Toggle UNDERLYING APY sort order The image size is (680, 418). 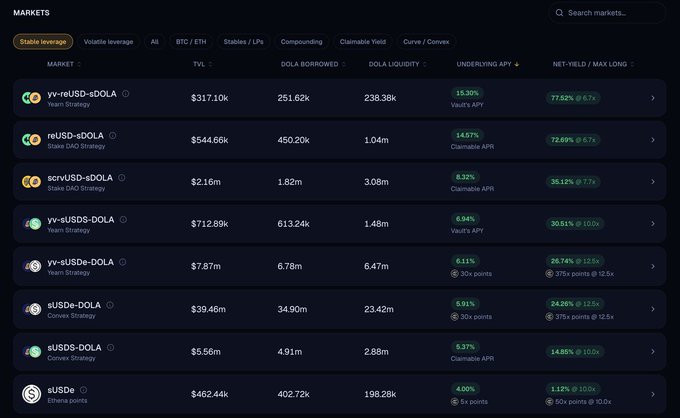(488, 64)
